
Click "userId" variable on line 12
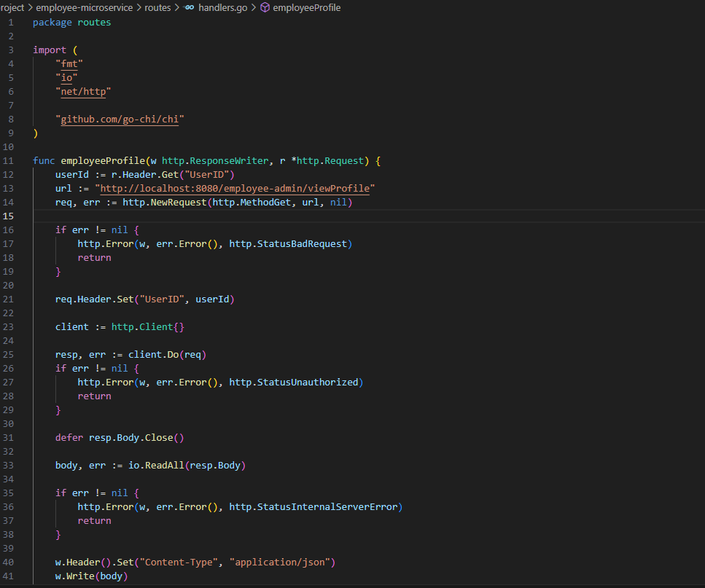pos(72,175)
